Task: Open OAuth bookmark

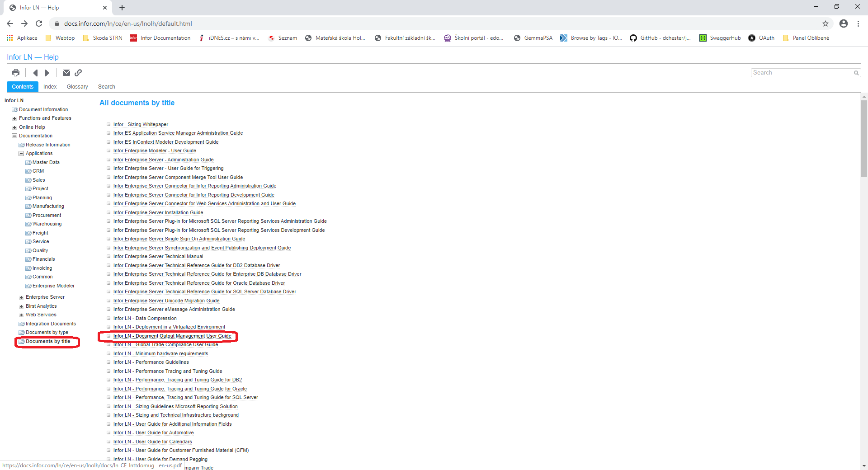Action: 761,38
